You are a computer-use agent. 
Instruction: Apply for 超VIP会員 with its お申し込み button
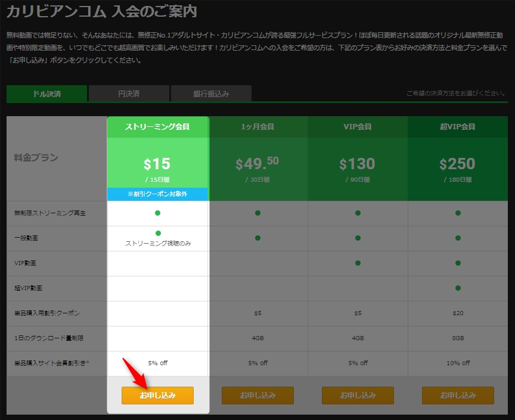pos(458,396)
